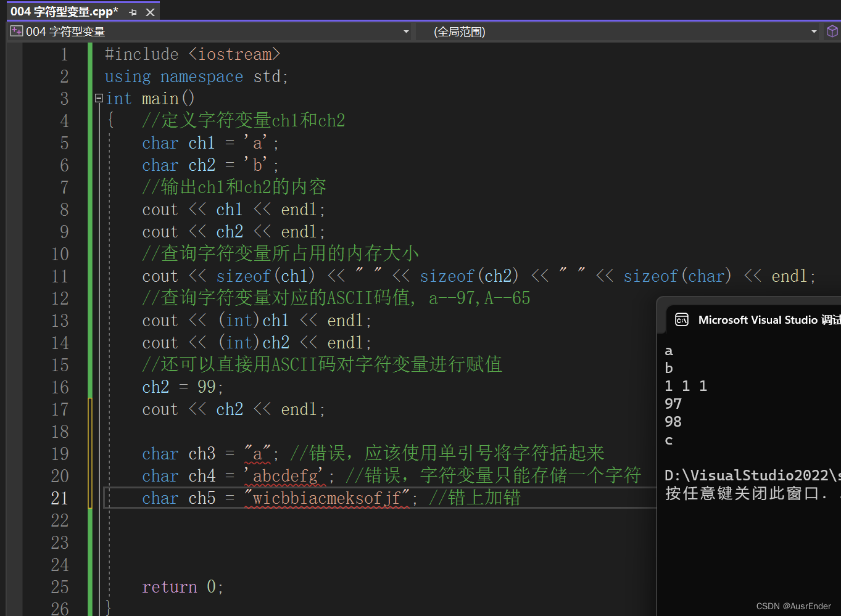Click the C++ file icon in navigation bar
Screen dimensions: 841x616
16,31
